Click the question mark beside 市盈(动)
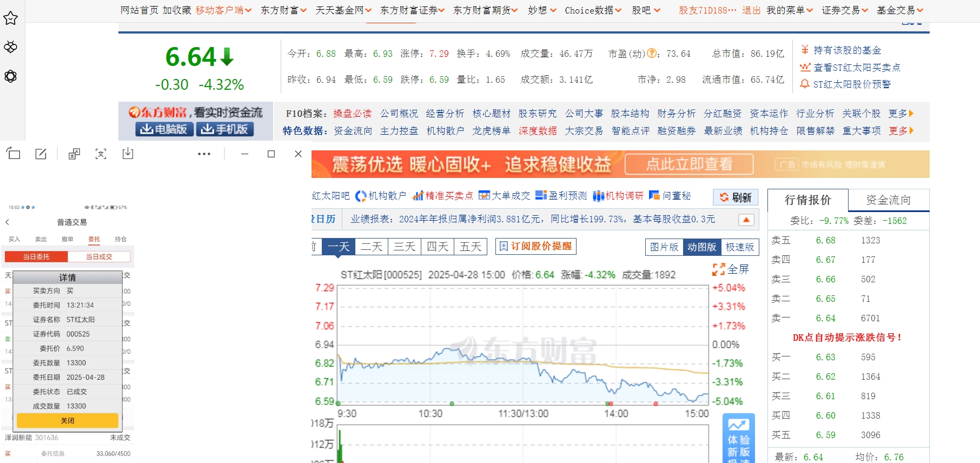The width and height of the screenshot is (980, 463). tap(652, 53)
